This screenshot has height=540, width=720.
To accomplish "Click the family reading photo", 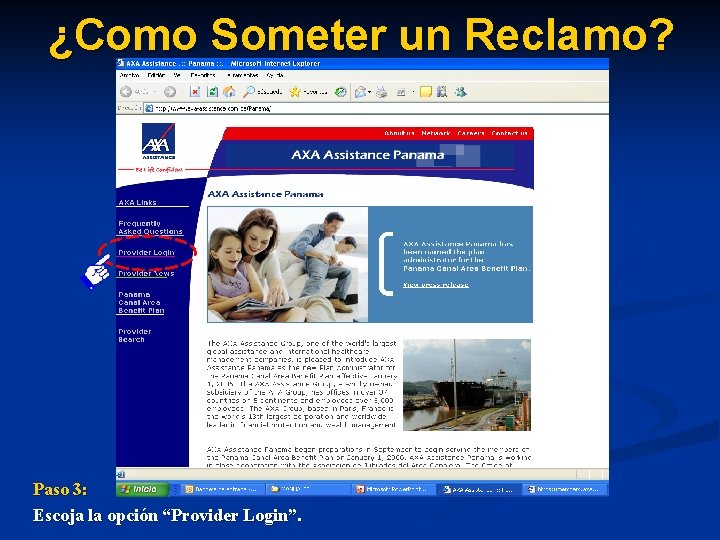I will (x=287, y=264).
